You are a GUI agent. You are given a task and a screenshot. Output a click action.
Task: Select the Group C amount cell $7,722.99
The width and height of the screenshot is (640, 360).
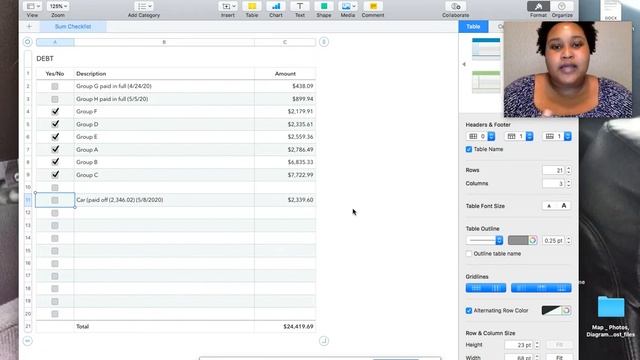[285, 175]
